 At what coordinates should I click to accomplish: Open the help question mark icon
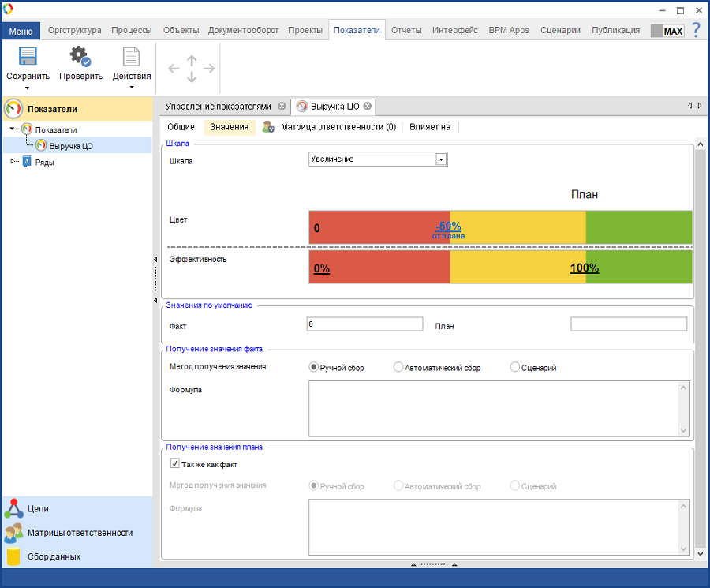click(x=696, y=30)
